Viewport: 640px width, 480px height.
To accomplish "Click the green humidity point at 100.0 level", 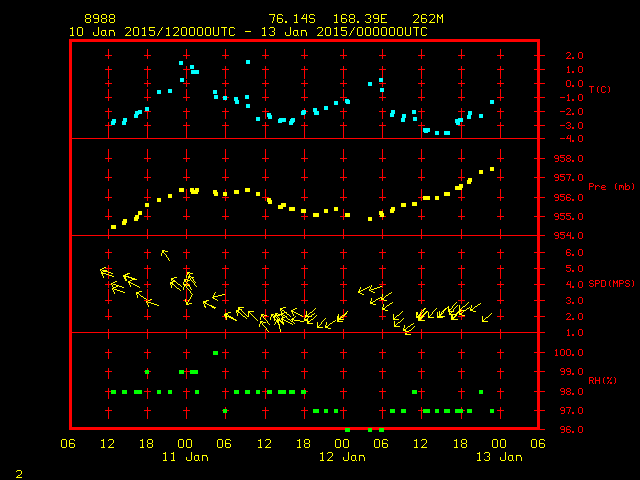I will (216, 353).
